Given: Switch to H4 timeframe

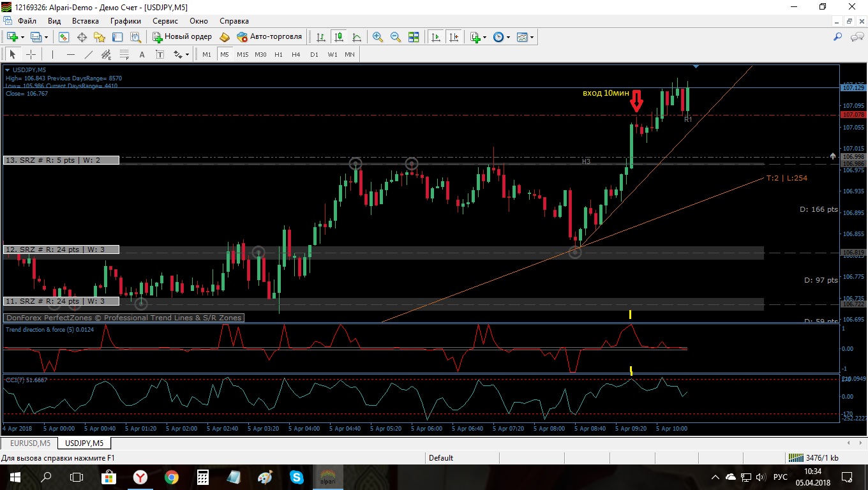Looking at the screenshot, I should click(x=296, y=54).
